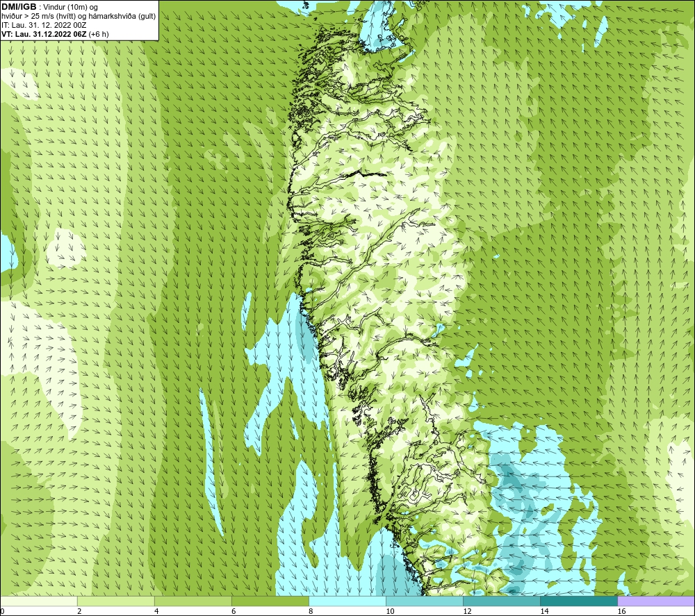Click the legend scale label "6"

click(x=234, y=612)
